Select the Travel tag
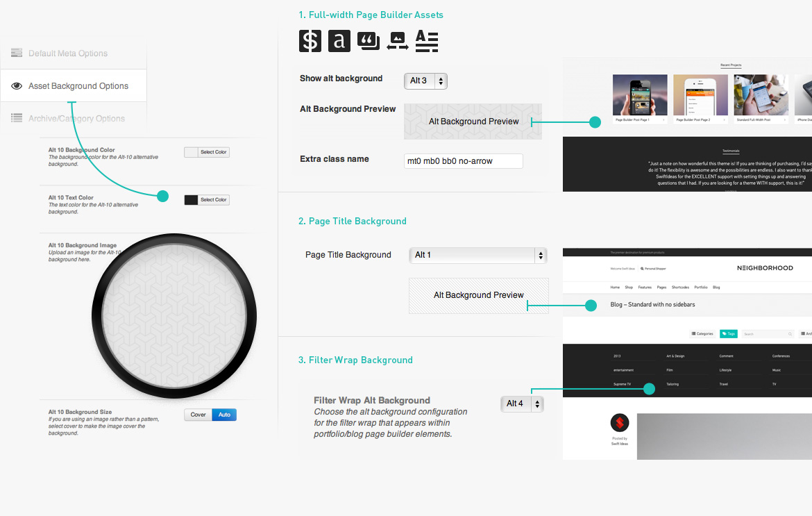812x516 pixels. pyautogui.click(x=723, y=385)
